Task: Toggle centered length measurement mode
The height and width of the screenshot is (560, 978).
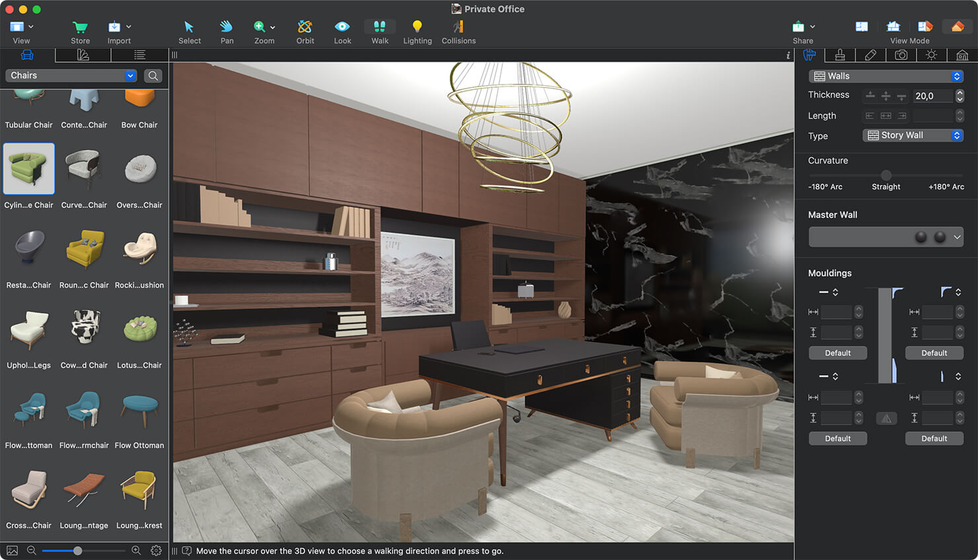Action: pyautogui.click(x=885, y=115)
